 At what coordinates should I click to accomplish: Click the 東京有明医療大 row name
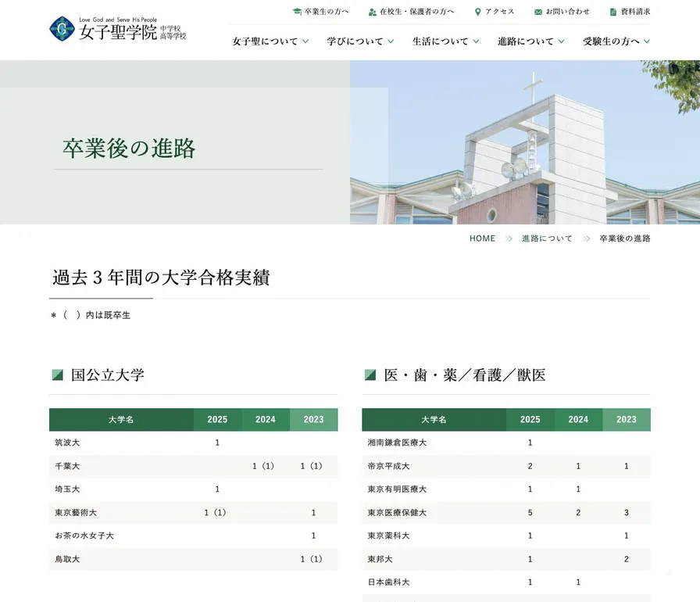coord(398,489)
